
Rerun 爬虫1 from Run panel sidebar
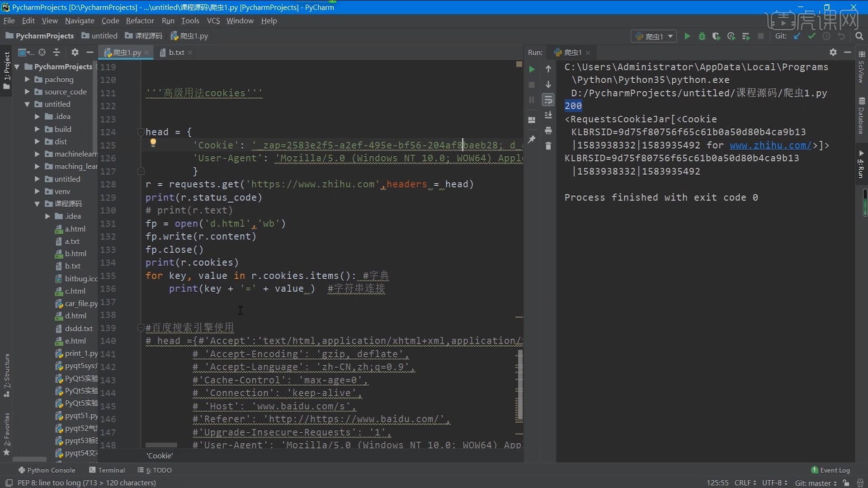click(x=532, y=69)
